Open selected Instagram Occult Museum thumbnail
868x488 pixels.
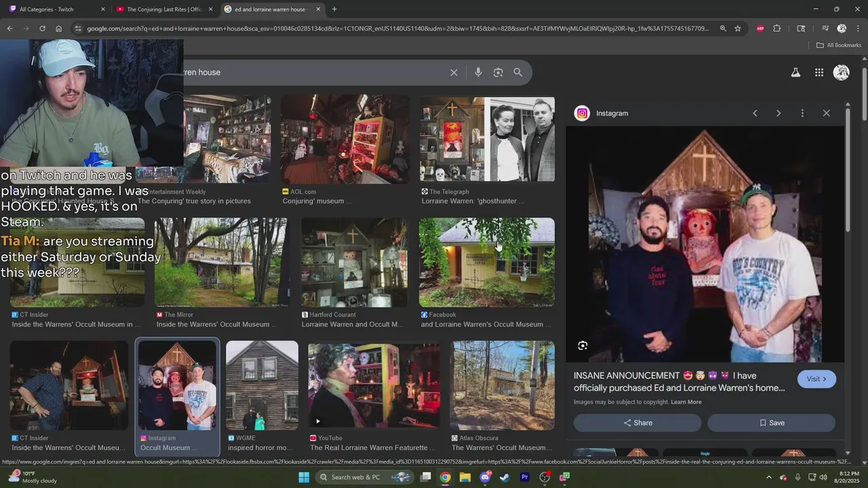point(177,386)
